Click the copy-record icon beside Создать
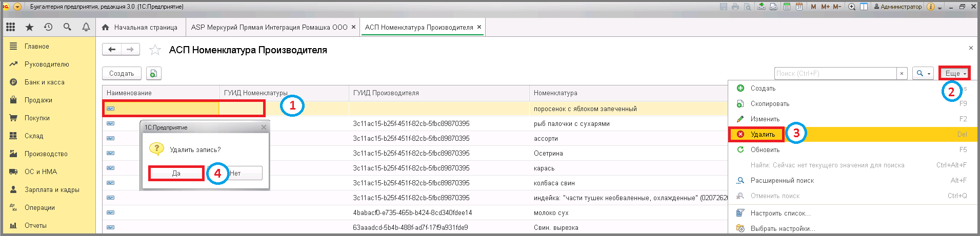The image size is (980, 236). point(153,74)
